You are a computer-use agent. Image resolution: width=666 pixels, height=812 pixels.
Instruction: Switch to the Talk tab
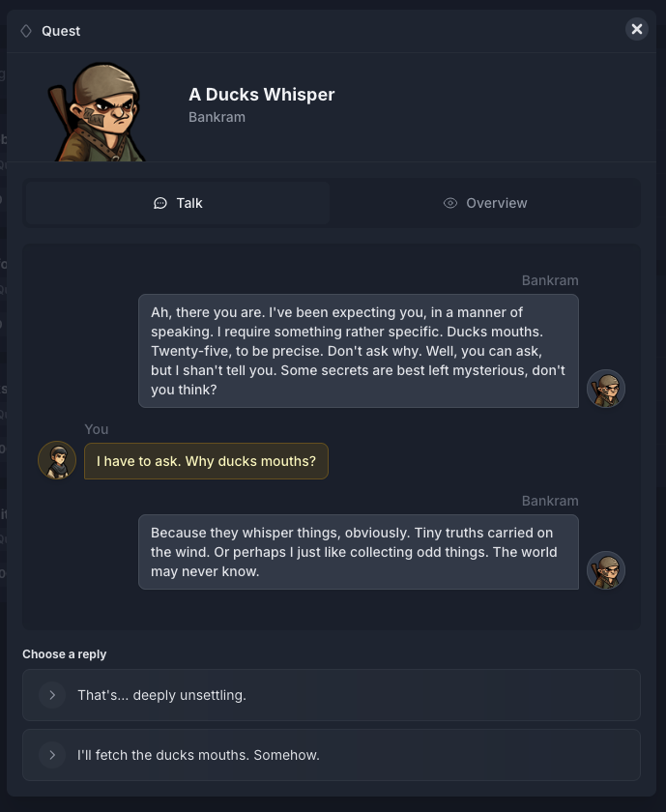coord(178,203)
